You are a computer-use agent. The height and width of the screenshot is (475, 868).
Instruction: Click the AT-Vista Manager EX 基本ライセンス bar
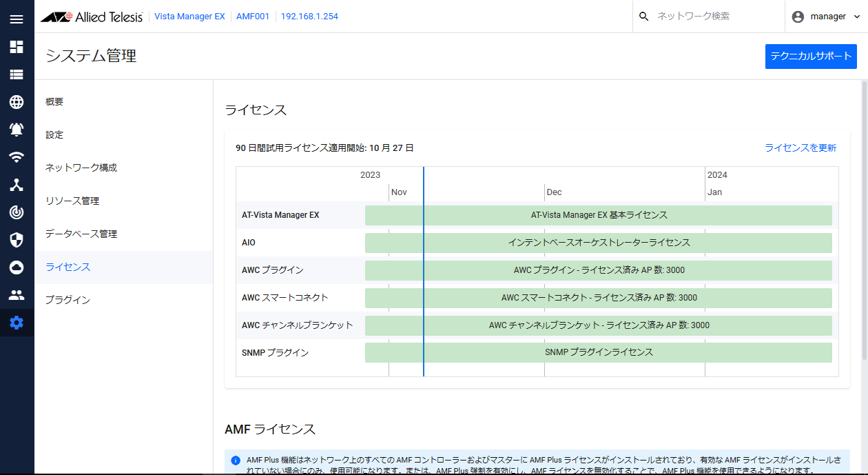(599, 215)
